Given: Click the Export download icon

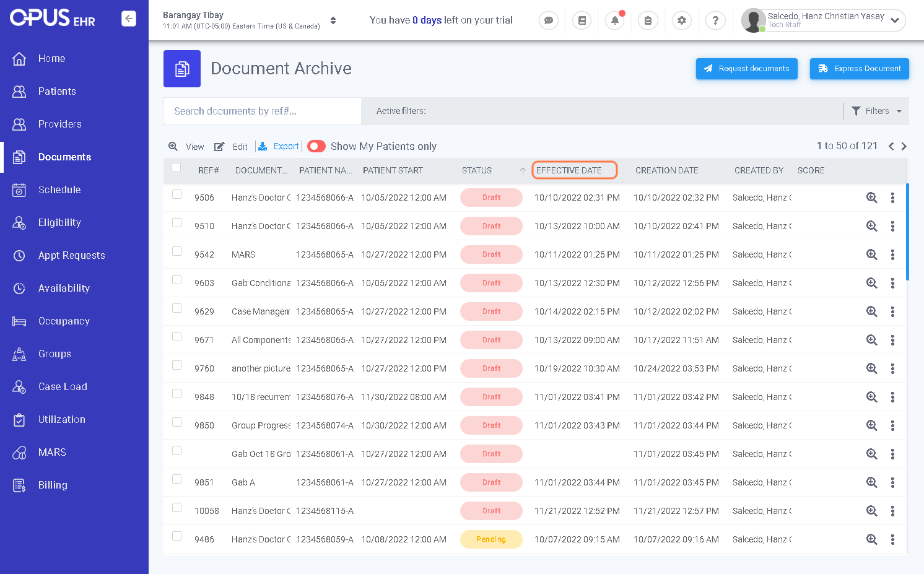Looking at the screenshot, I should click(263, 146).
